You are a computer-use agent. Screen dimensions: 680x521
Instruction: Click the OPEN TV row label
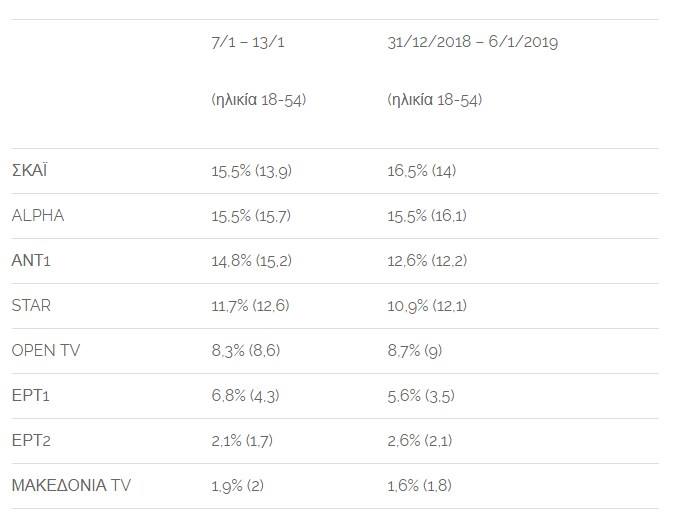point(46,350)
